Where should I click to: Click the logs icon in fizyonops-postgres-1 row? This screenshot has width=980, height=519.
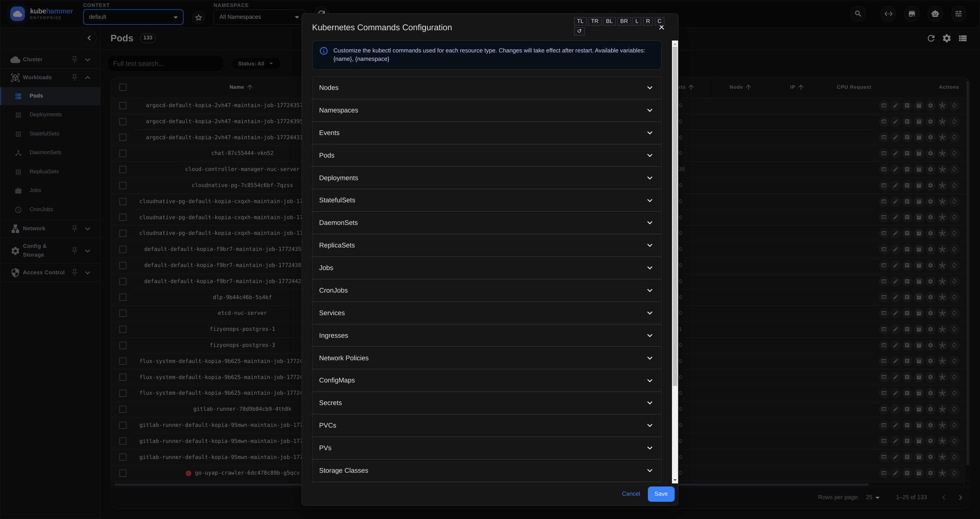[x=907, y=329]
